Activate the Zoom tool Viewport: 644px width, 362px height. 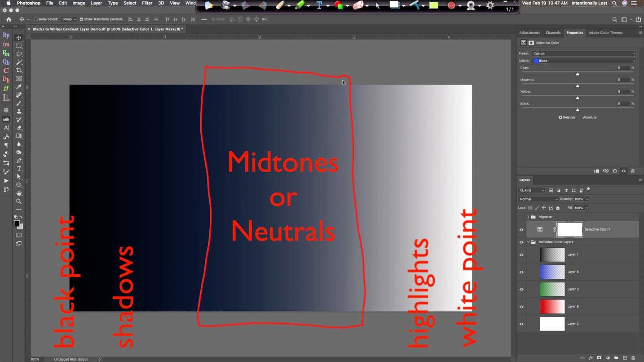tap(19, 201)
